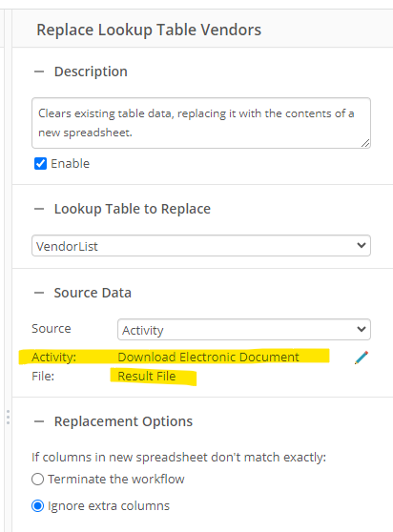Collapse the Lookup Table to Replace section
Image resolution: width=393 pixels, height=532 pixels.
39,209
